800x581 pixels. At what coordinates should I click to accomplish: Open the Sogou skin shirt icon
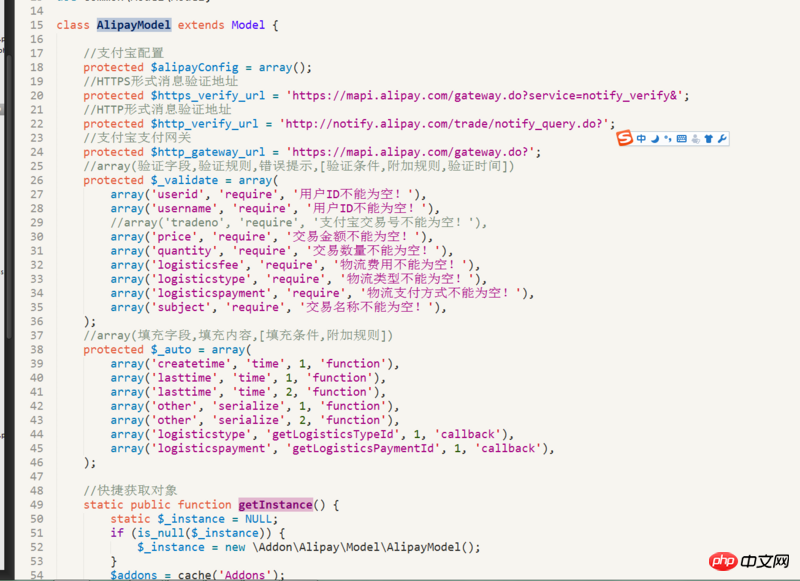click(x=709, y=138)
